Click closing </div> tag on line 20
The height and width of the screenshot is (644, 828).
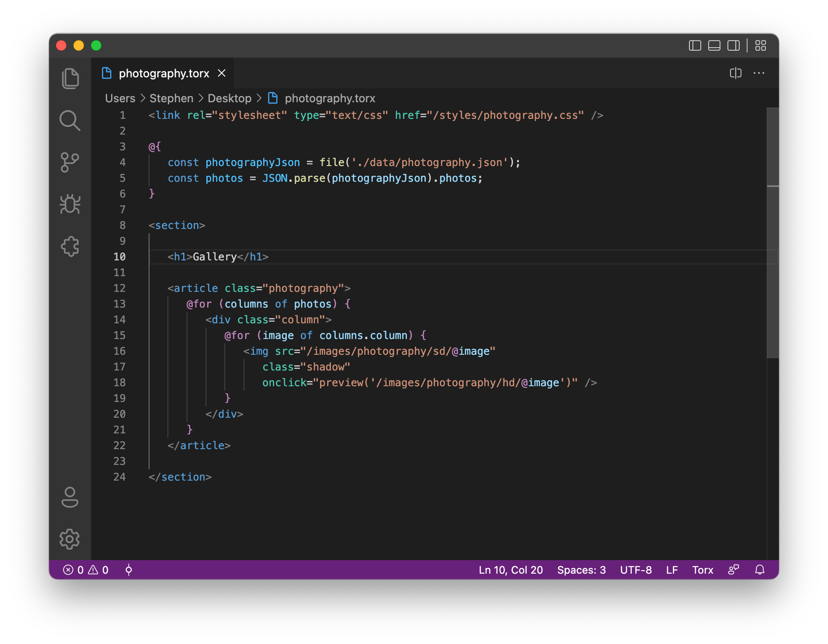click(224, 414)
